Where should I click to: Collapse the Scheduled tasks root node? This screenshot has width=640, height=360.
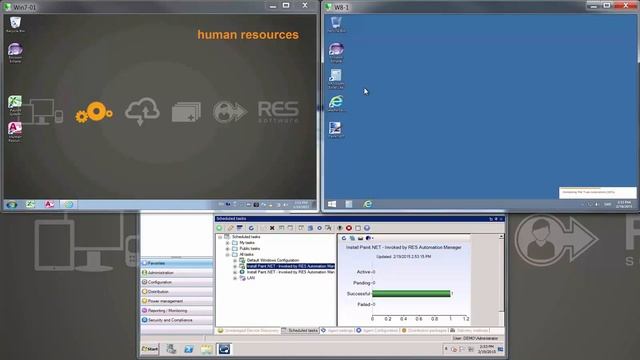pyautogui.click(x=220, y=237)
